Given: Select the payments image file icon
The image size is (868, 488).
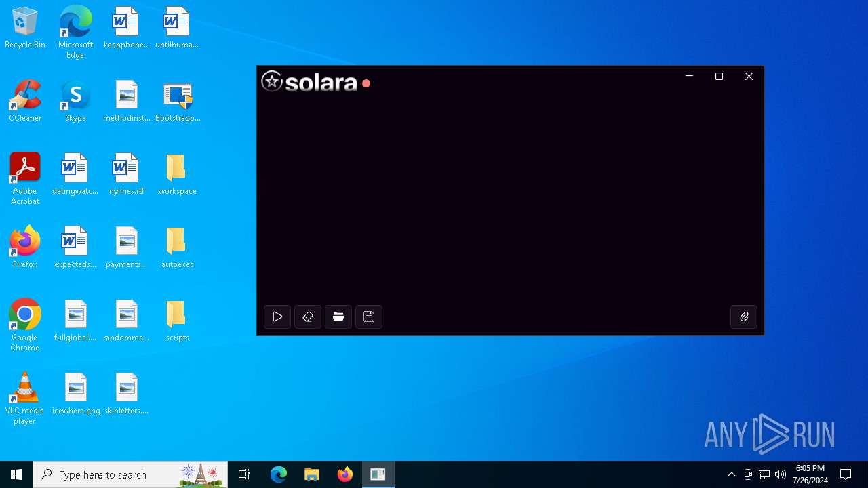Looking at the screenshot, I should [x=126, y=248].
